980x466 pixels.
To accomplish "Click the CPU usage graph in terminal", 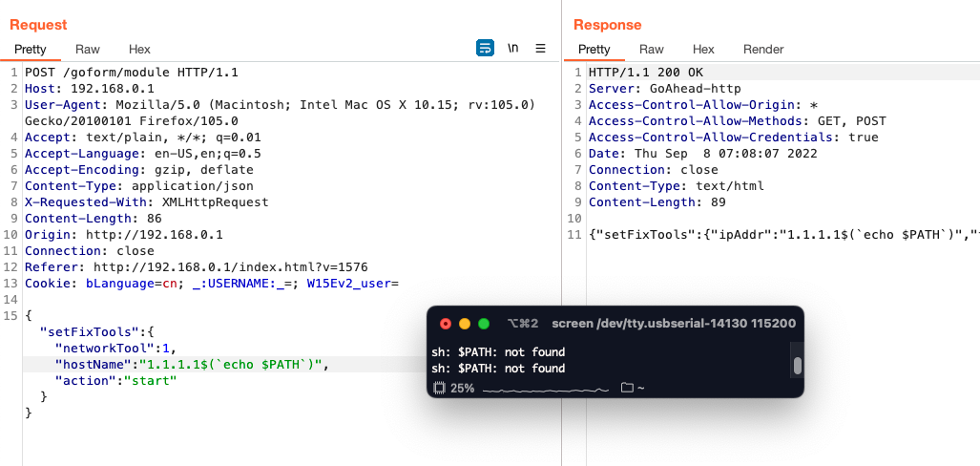I will point(546,389).
